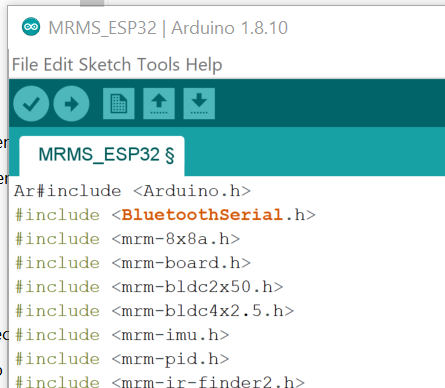Select the MRMS_ESP32 sketch tab
The width and height of the screenshot is (445, 388).
tap(102, 156)
